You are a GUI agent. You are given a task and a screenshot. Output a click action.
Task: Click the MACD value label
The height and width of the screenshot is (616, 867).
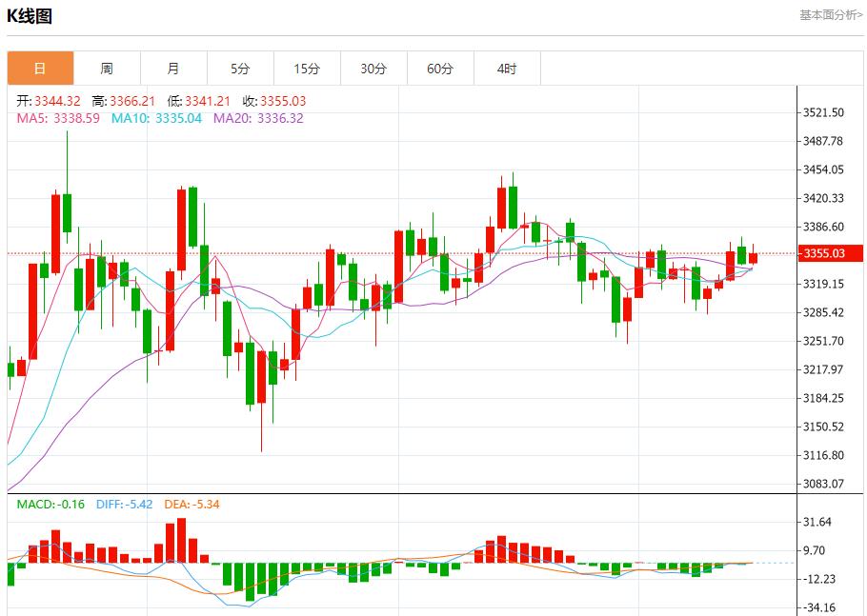[50, 504]
